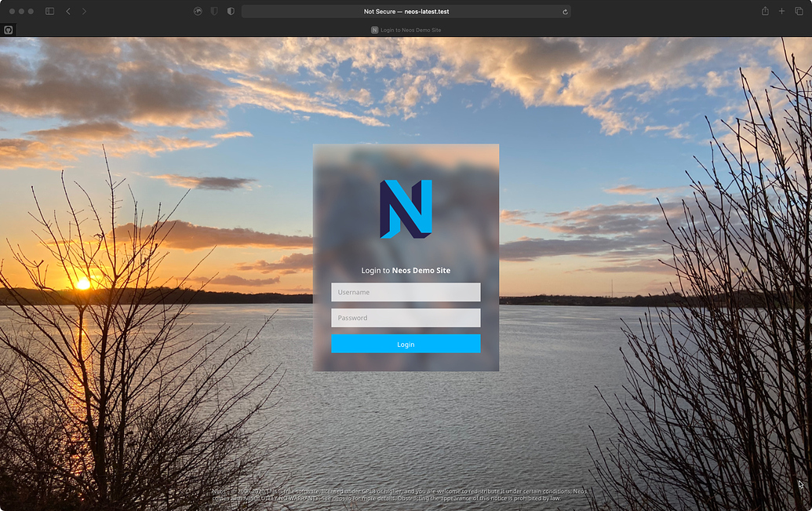Image resolution: width=812 pixels, height=511 pixels.
Task: Click the Username input field
Action: (x=406, y=292)
